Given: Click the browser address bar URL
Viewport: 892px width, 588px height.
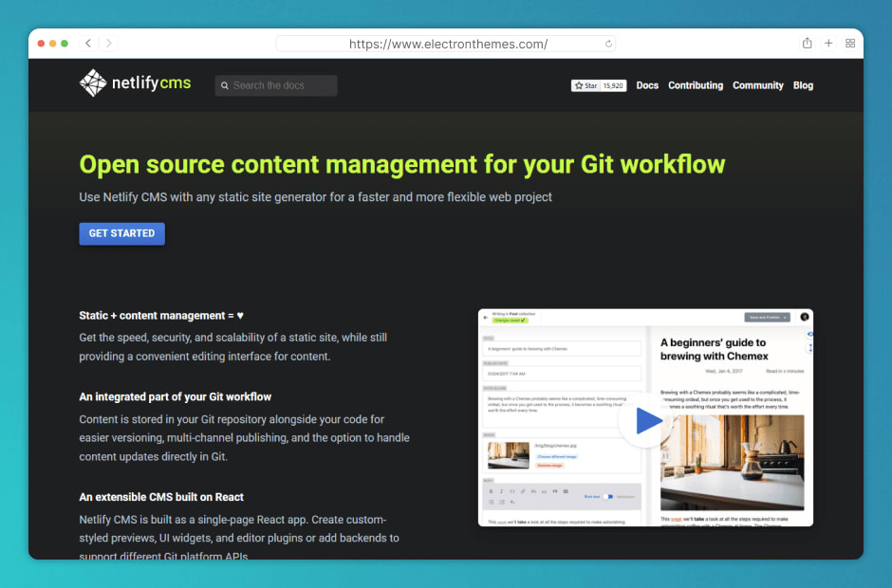Looking at the screenshot, I should click(448, 44).
